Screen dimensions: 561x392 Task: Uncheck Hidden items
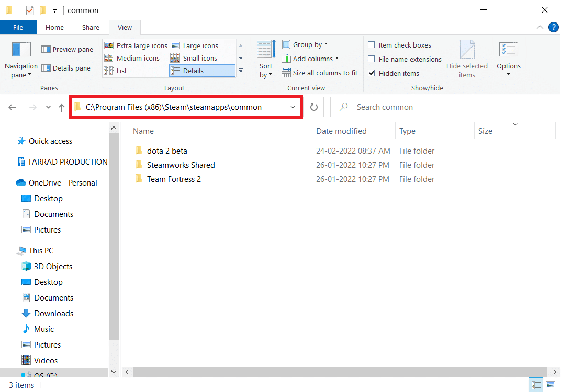click(x=372, y=73)
